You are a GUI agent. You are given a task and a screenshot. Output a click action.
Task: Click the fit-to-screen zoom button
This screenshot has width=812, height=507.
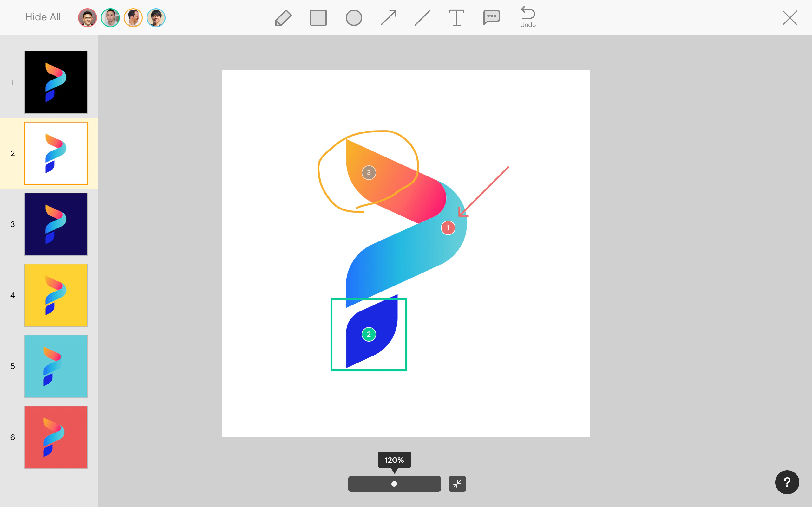coord(457,484)
